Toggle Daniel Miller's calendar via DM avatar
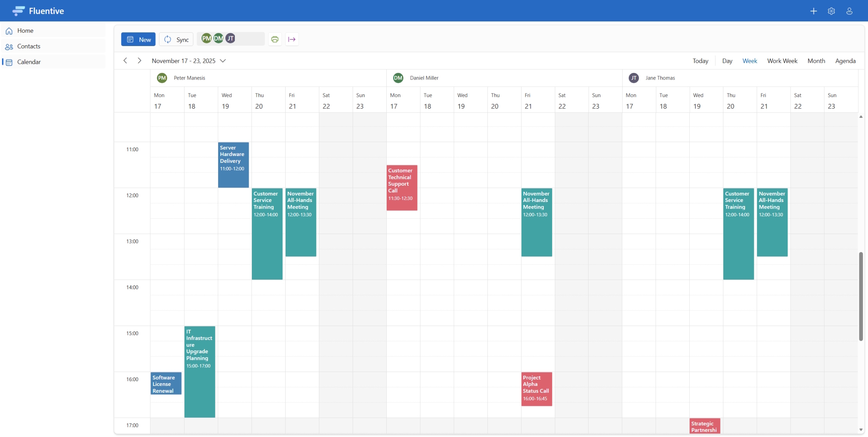 [x=218, y=38]
